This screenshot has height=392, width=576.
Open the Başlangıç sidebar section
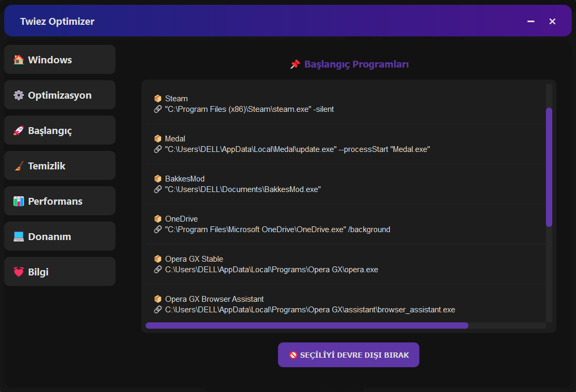[x=60, y=130]
